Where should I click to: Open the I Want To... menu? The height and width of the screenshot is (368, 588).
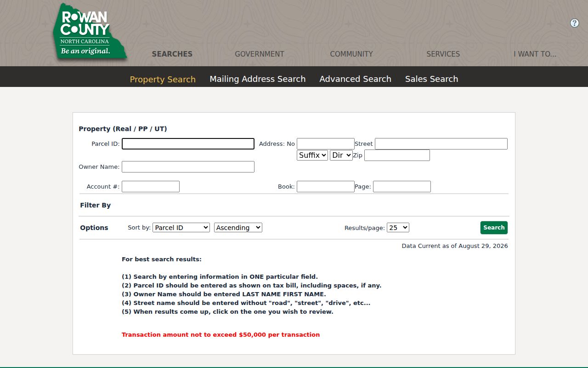coord(535,54)
